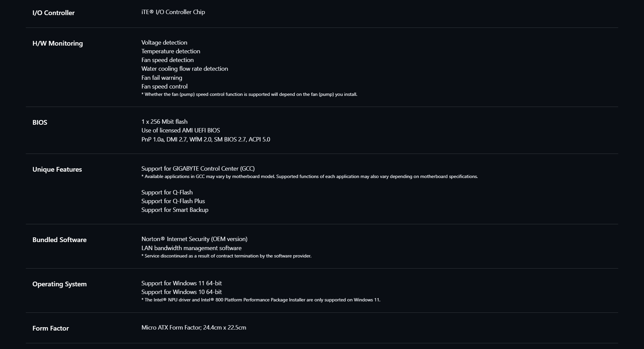Click Use of licensed AMI UEFI BIOS
644x349 pixels.
(180, 130)
